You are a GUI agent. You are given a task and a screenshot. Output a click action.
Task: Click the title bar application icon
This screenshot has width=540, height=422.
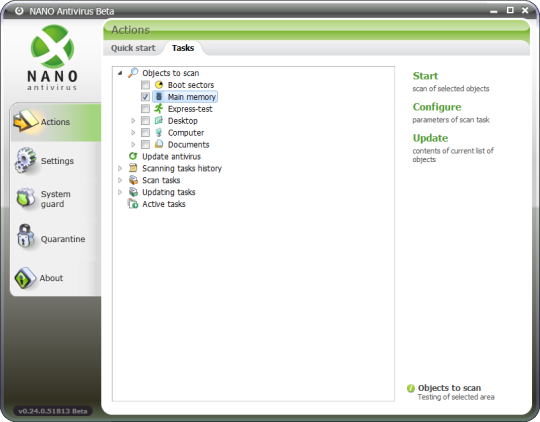[19, 11]
